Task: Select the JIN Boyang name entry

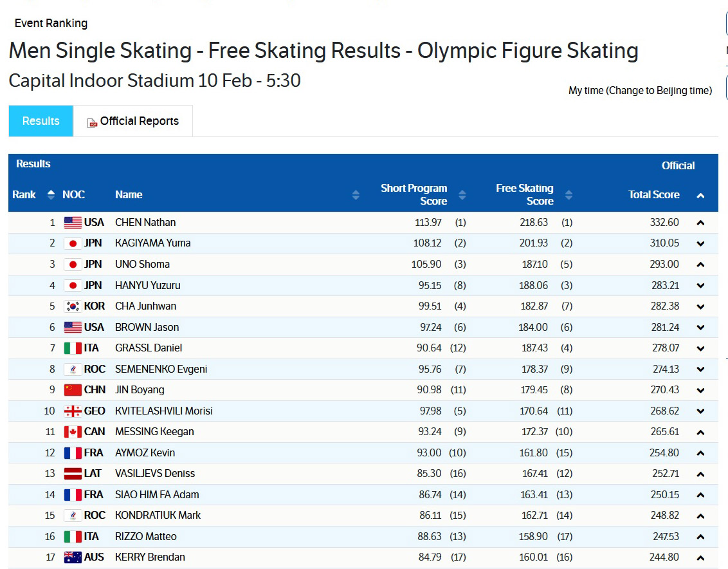Action: click(140, 390)
